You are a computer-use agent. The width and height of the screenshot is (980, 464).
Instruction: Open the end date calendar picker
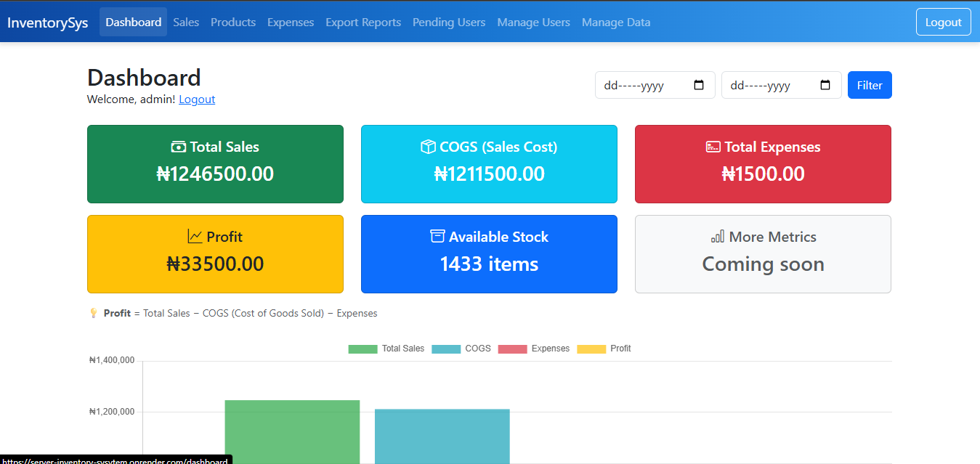[825, 85]
